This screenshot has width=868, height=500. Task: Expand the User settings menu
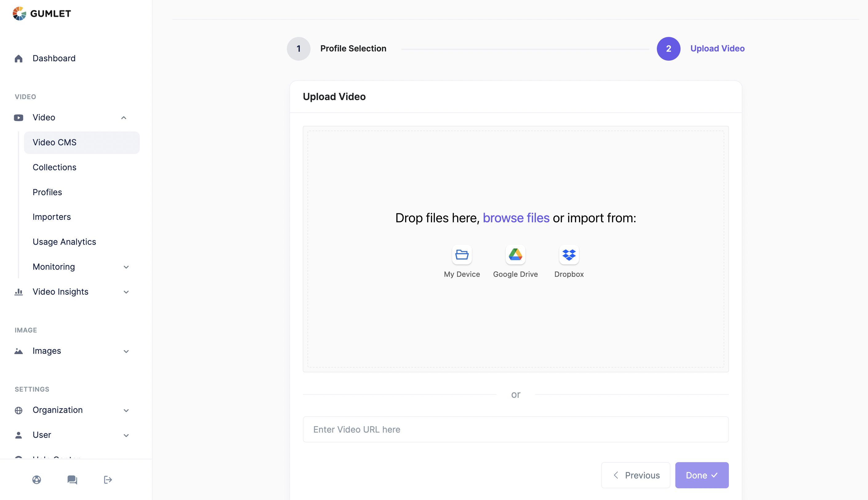[x=126, y=435]
